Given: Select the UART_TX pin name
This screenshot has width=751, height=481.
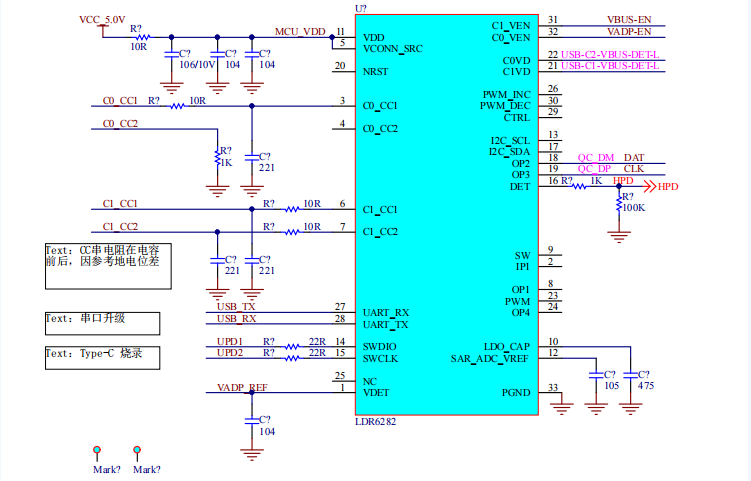Looking at the screenshot, I should click(x=386, y=325).
